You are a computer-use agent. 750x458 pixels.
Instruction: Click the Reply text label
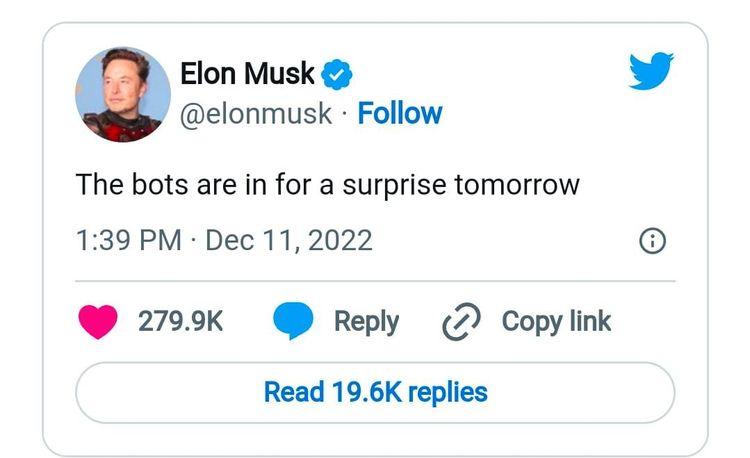[x=366, y=322]
